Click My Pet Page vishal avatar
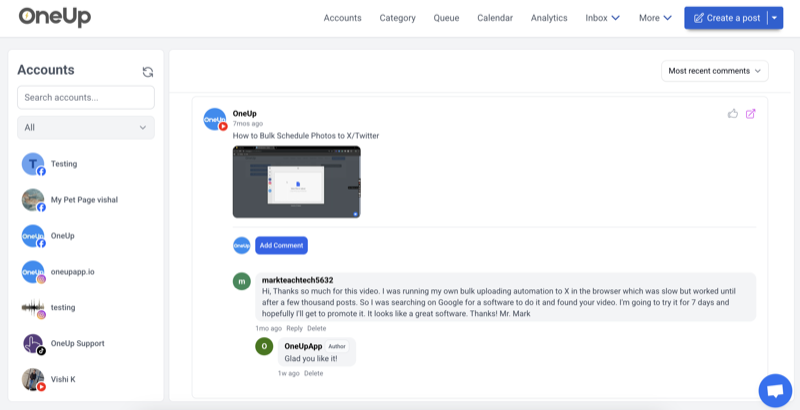Screen dimensions: 800x410 pyautogui.click(x=33, y=200)
